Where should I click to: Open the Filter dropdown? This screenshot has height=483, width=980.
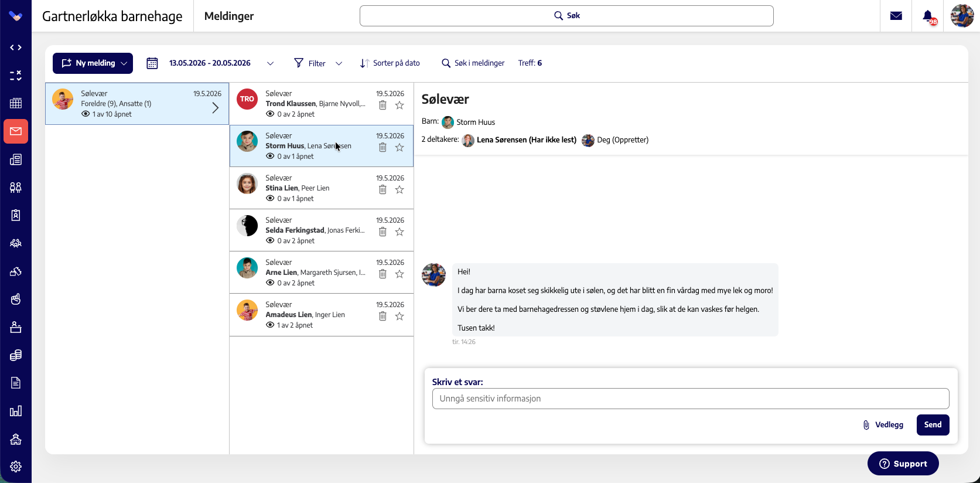click(x=318, y=63)
